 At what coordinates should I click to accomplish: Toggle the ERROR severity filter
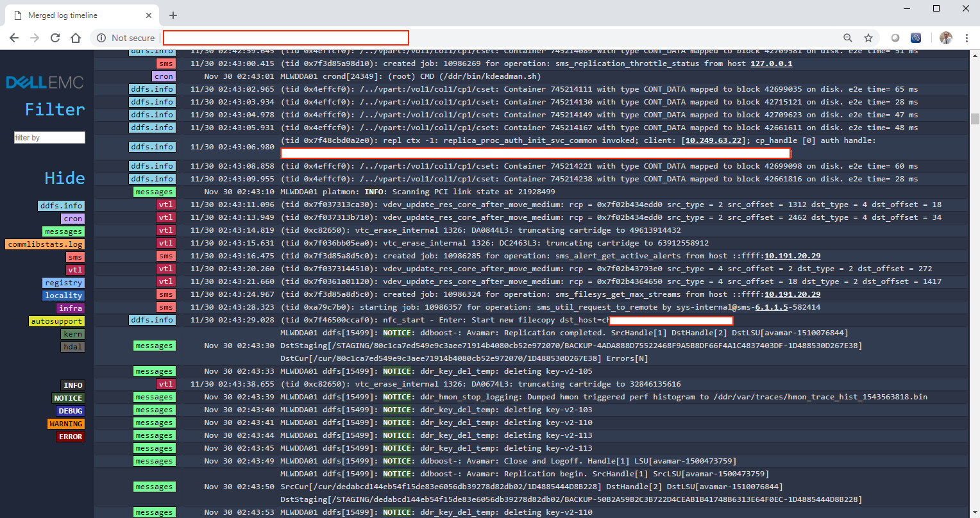(x=70, y=437)
